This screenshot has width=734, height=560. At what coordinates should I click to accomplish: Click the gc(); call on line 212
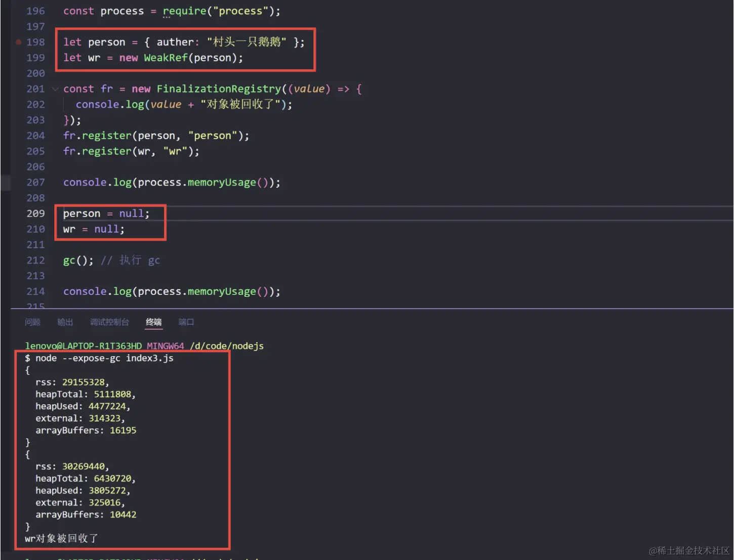(x=78, y=260)
